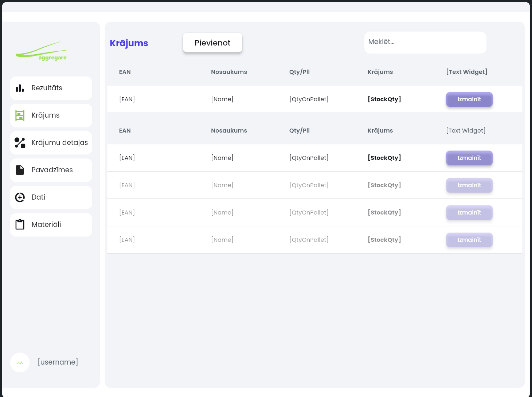Click the round user avatar icon
The width and height of the screenshot is (532, 397).
click(x=20, y=362)
